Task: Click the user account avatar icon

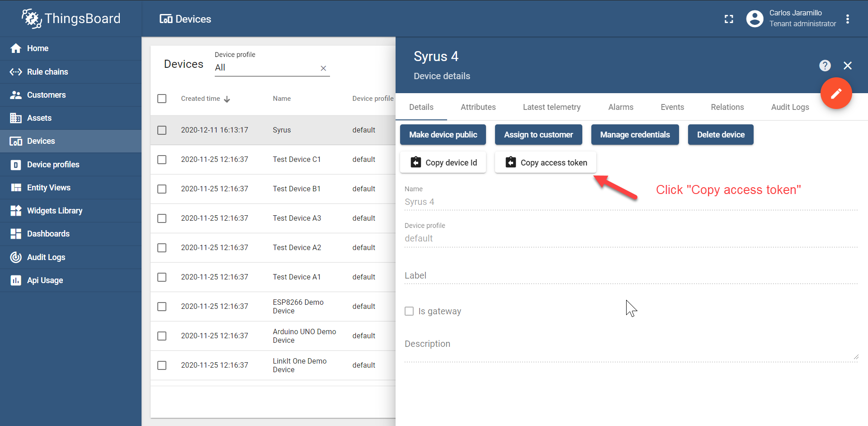Action: pyautogui.click(x=755, y=19)
